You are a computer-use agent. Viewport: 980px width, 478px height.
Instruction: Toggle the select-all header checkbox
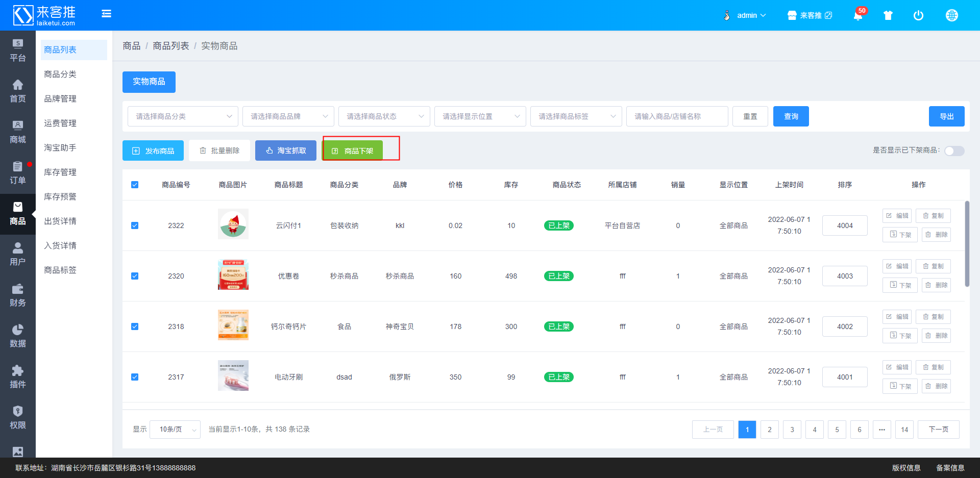(x=135, y=185)
